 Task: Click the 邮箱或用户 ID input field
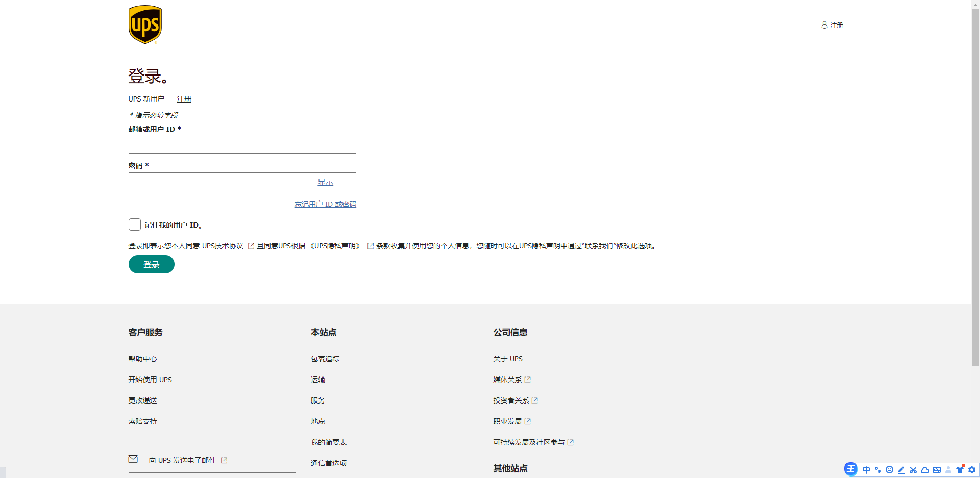pos(242,145)
